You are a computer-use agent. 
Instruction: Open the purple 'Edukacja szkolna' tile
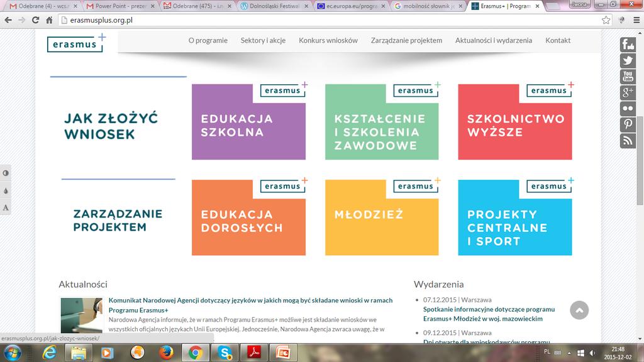(x=248, y=122)
